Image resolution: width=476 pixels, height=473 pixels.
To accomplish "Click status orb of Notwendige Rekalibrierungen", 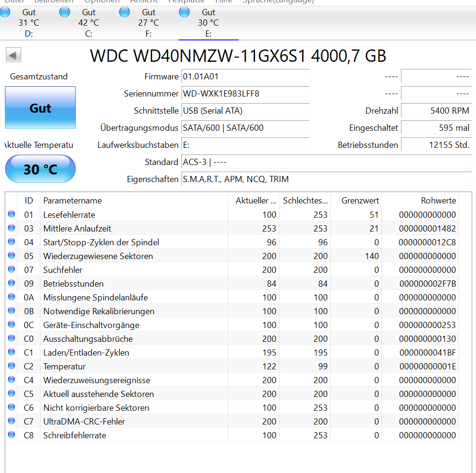I will click(11, 310).
